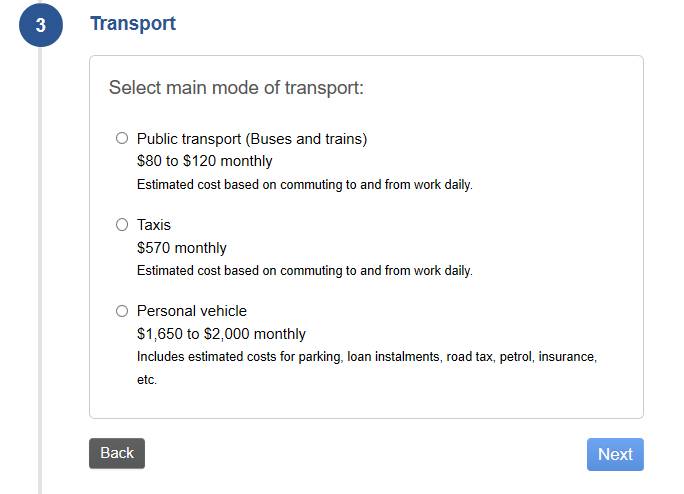Click the Transport section heading
Viewport: 684px width, 494px height.
pyautogui.click(x=133, y=23)
